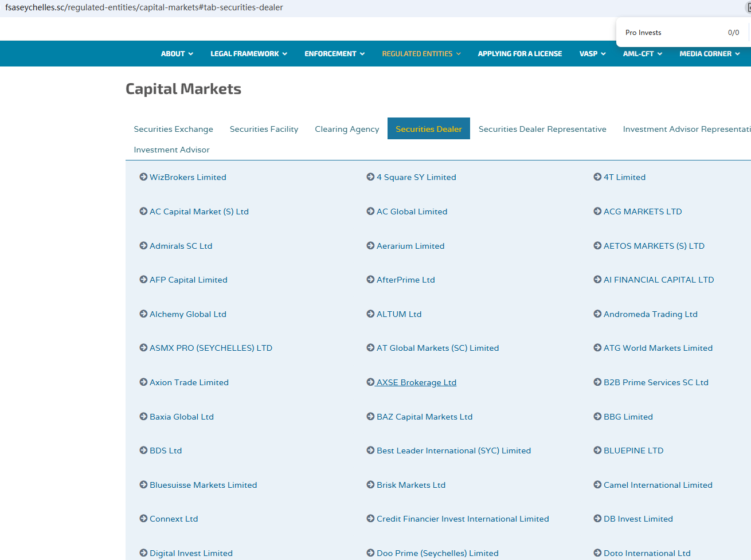Click arrow icon beside 4 Square SY Limited

370,177
